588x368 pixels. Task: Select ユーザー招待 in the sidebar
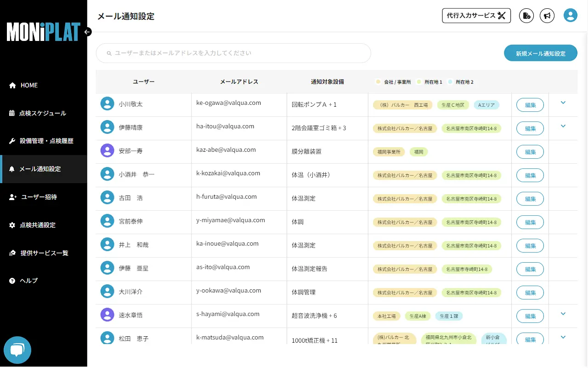tap(39, 197)
